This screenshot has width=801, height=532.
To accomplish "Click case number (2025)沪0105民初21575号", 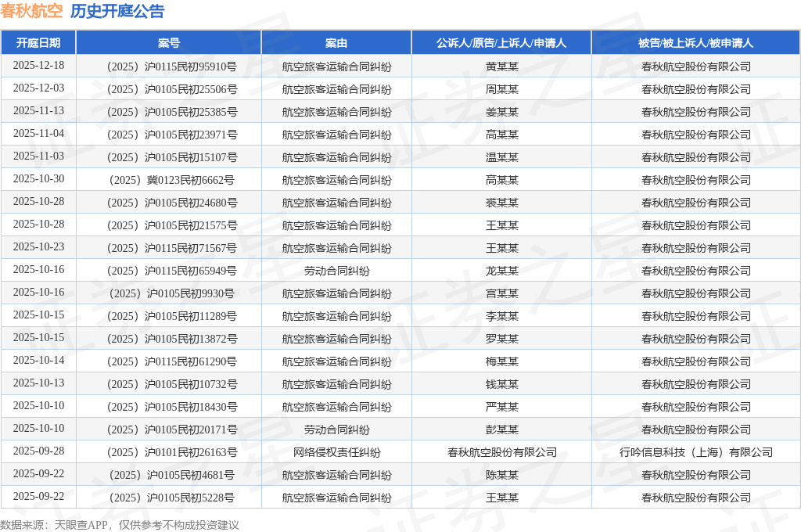I will coord(171,225).
